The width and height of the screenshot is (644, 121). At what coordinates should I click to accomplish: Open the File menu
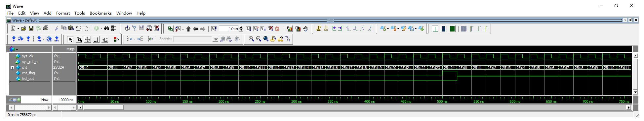[10, 13]
